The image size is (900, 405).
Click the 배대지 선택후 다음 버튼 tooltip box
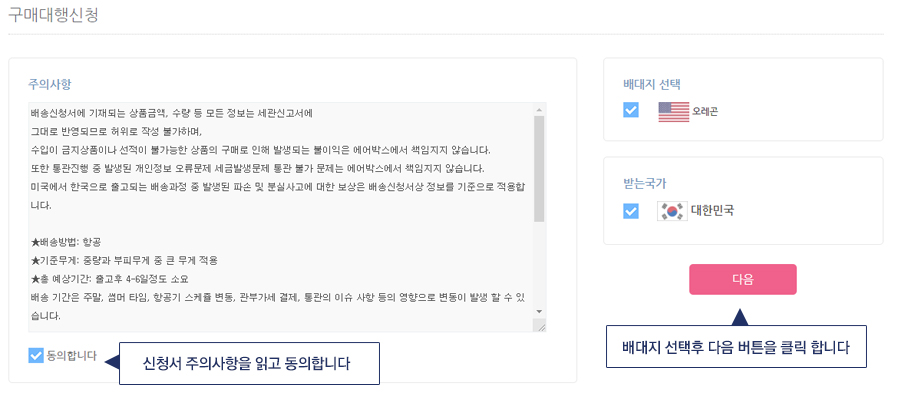736,346
